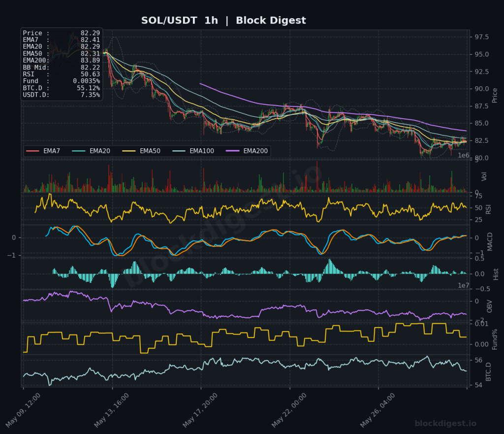Image resolution: width=504 pixels, height=434 pixels.
Task: Click the BTC.D axis label
Action: point(489,371)
